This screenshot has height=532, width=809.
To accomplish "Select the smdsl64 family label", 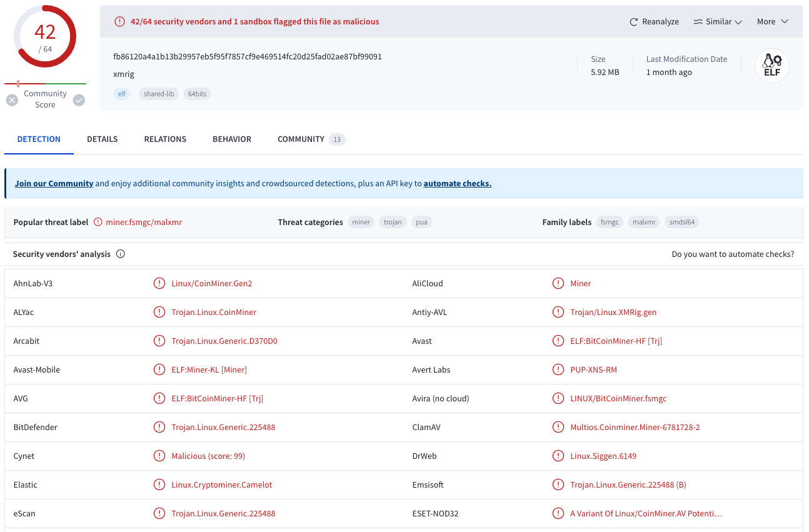I will 682,222.
